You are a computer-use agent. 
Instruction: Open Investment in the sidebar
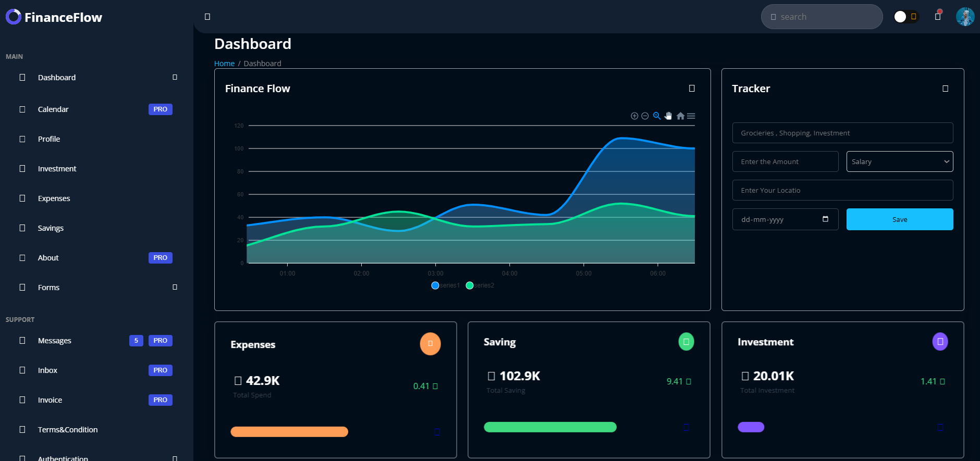[57, 169]
